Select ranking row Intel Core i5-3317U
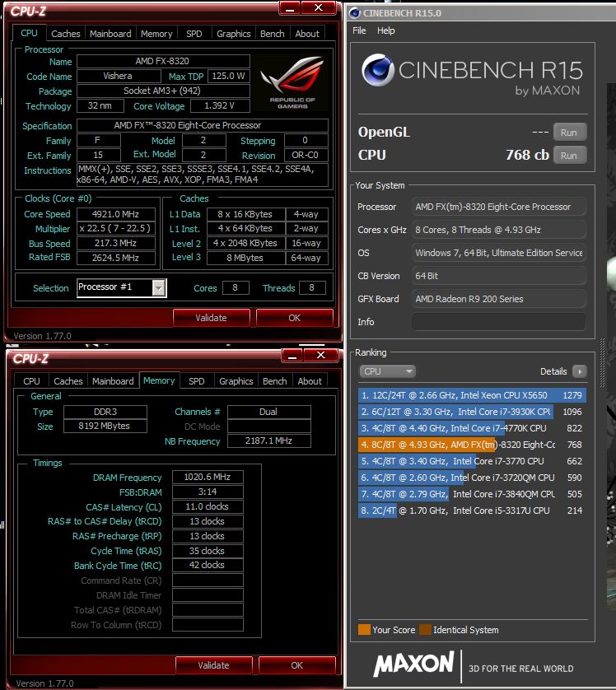This screenshot has height=690, width=616. (x=472, y=511)
